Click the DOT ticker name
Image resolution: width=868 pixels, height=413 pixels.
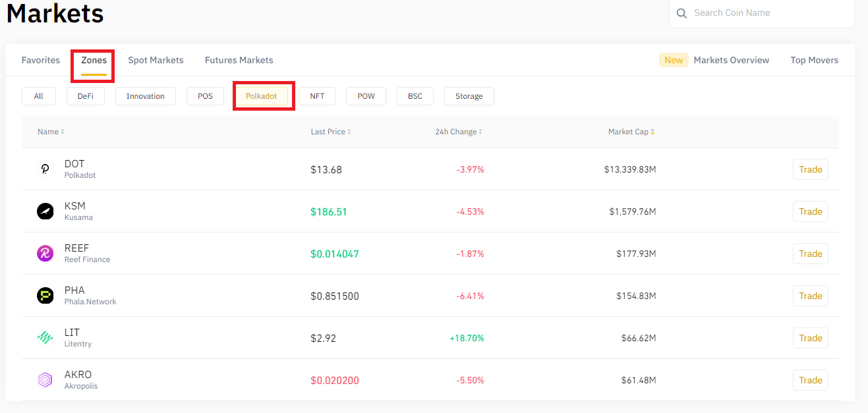pos(74,164)
